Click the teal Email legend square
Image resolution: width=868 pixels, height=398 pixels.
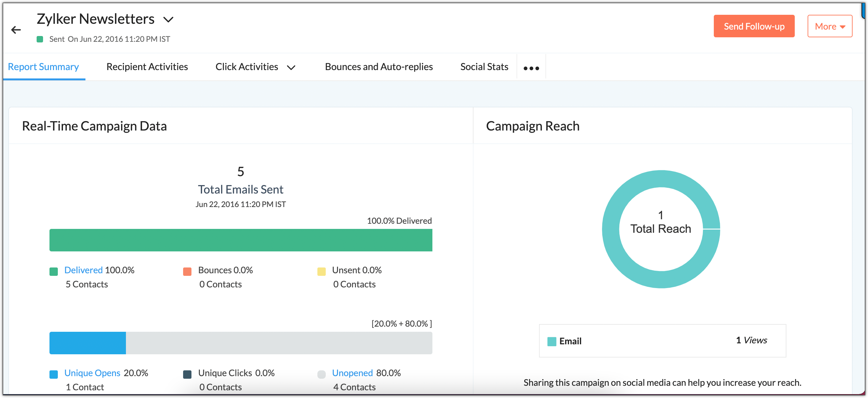click(x=552, y=341)
